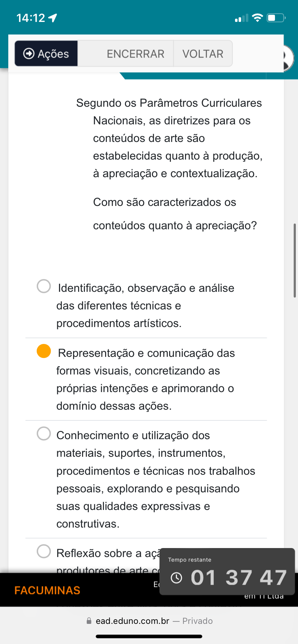The width and height of the screenshot is (298, 644).
Task: Tap the Wi-Fi status icon
Action: click(x=258, y=18)
